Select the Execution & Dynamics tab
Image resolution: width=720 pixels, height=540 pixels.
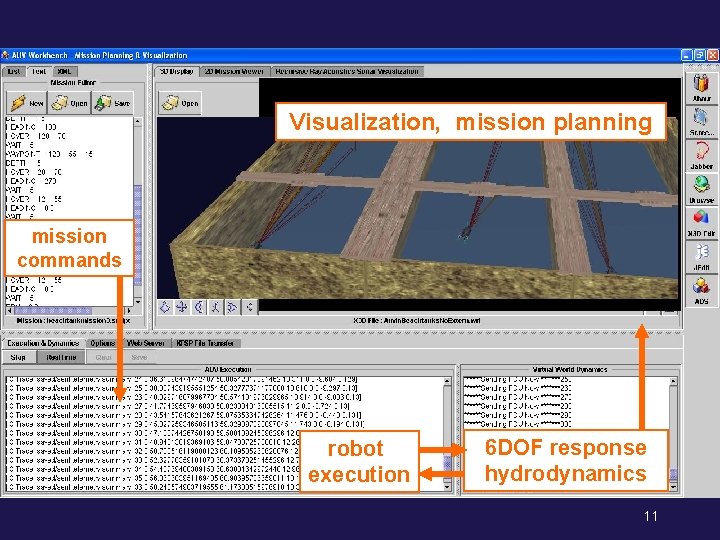[43, 343]
